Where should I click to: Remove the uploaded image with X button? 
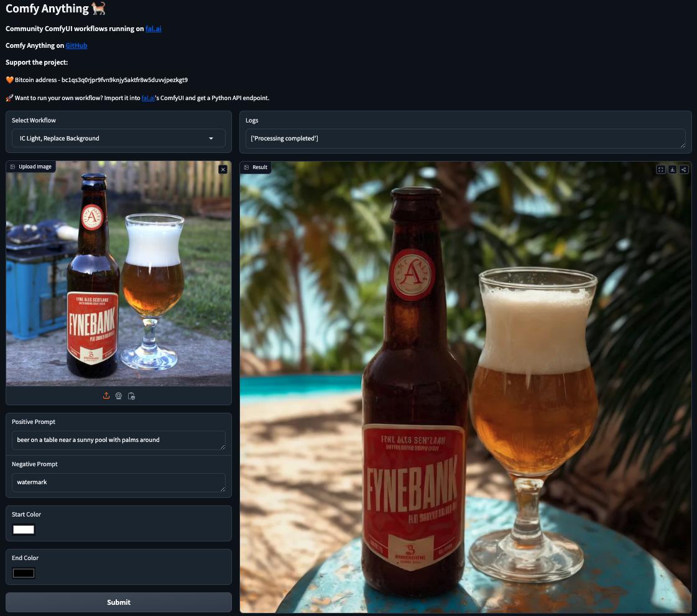(223, 169)
